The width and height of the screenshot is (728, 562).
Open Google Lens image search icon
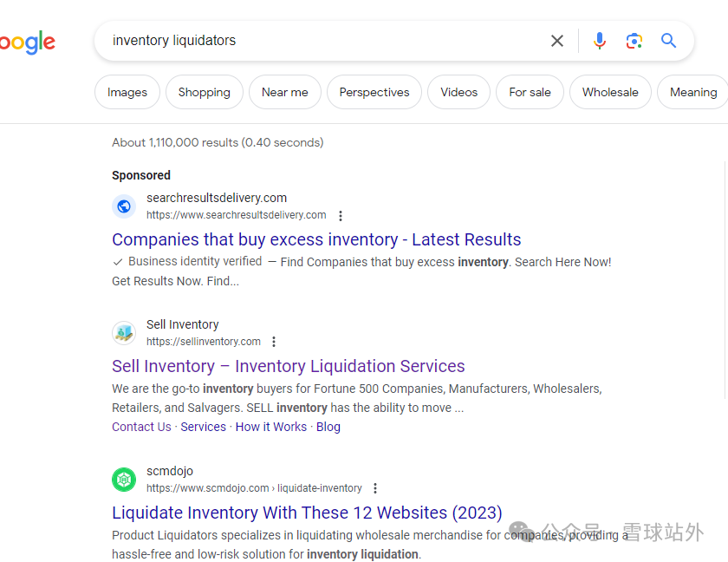click(x=634, y=41)
